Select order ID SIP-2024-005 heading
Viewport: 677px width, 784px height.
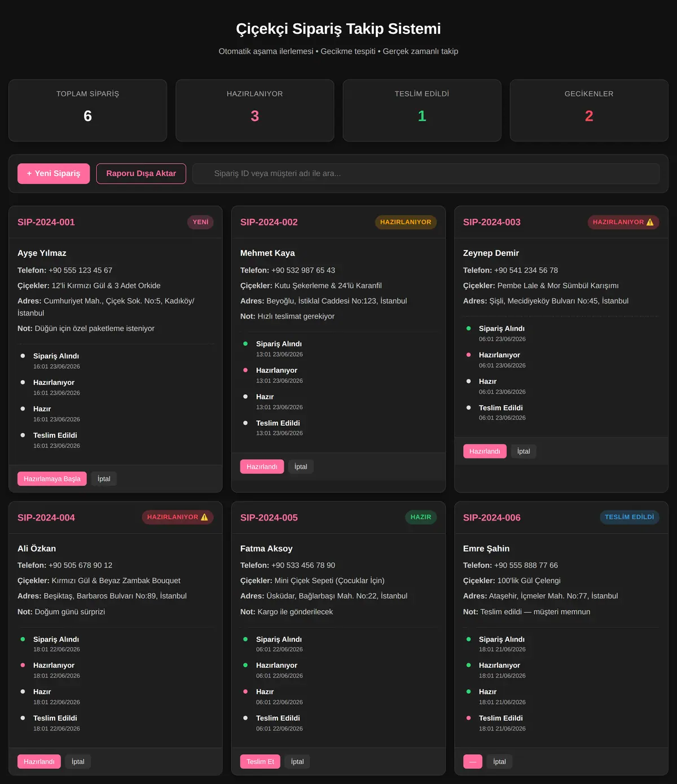coord(269,518)
